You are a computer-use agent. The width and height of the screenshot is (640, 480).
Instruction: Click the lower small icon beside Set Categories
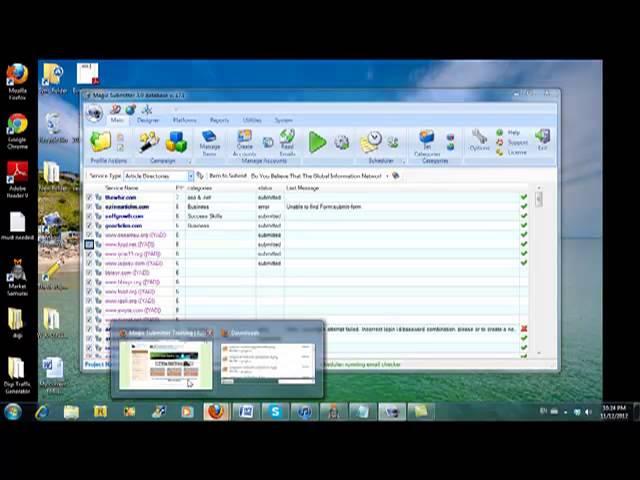point(450,146)
